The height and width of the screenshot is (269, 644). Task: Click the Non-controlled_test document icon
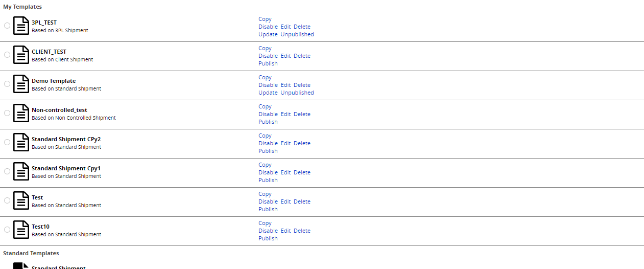(x=21, y=113)
